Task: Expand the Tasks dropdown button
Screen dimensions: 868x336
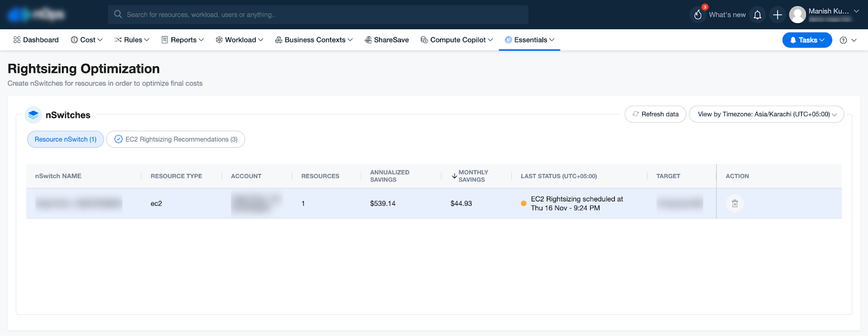Action: 807,40
